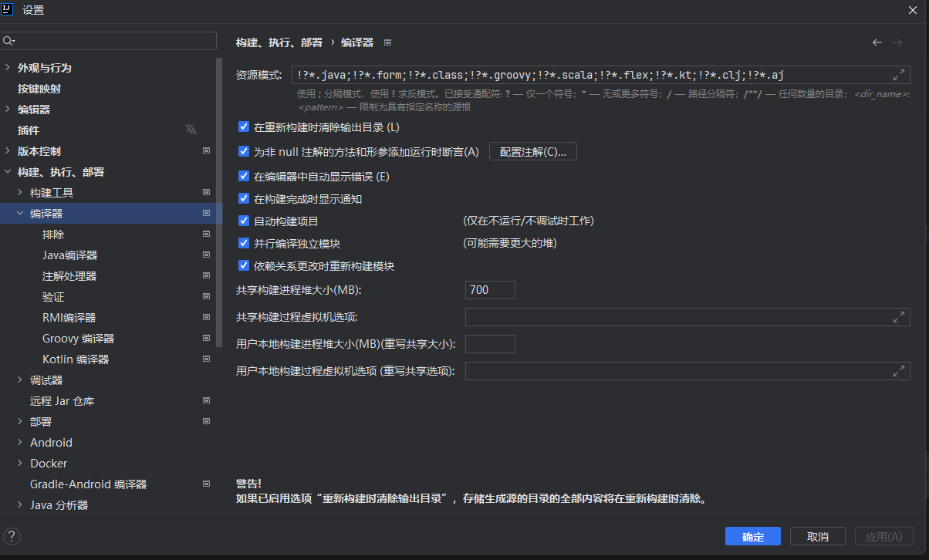Click the help question mark icon
The height and width of the screenshot is (560, 929).
tap(12, 536)
